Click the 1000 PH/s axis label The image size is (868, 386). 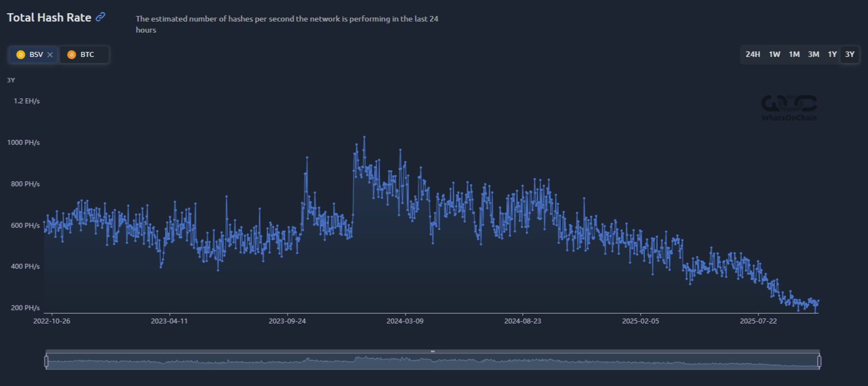point(23,143)
